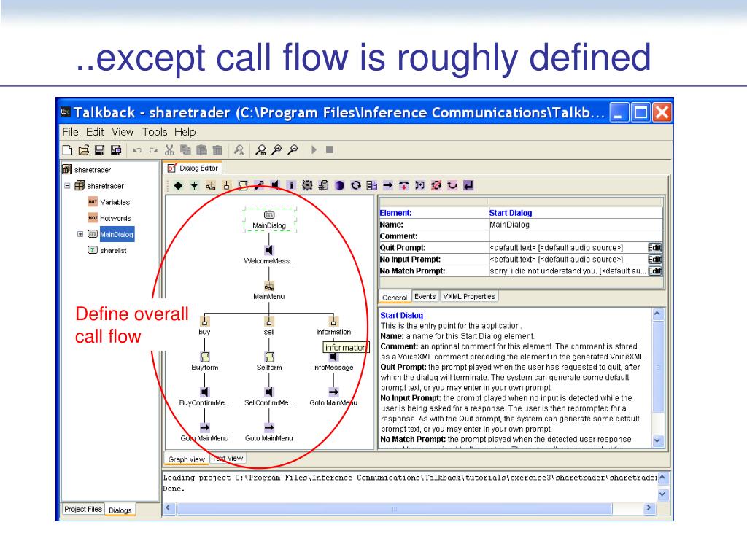Switch to the Graph view tab
Viewport: 747px width, 560px height.
(x=186, y=459)
